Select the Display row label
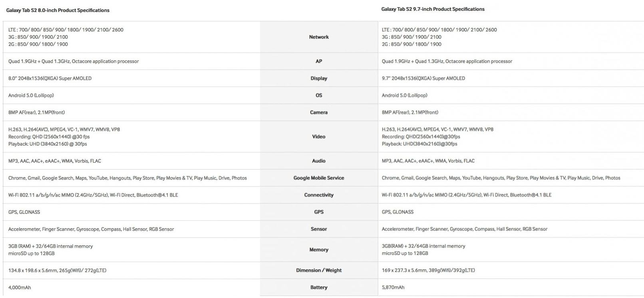The image size is (644, 298). click(319, 79)
